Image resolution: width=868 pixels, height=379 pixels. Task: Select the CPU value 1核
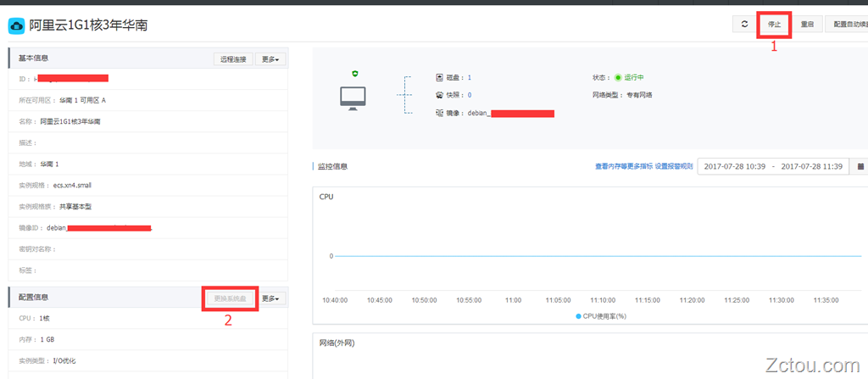45,319
